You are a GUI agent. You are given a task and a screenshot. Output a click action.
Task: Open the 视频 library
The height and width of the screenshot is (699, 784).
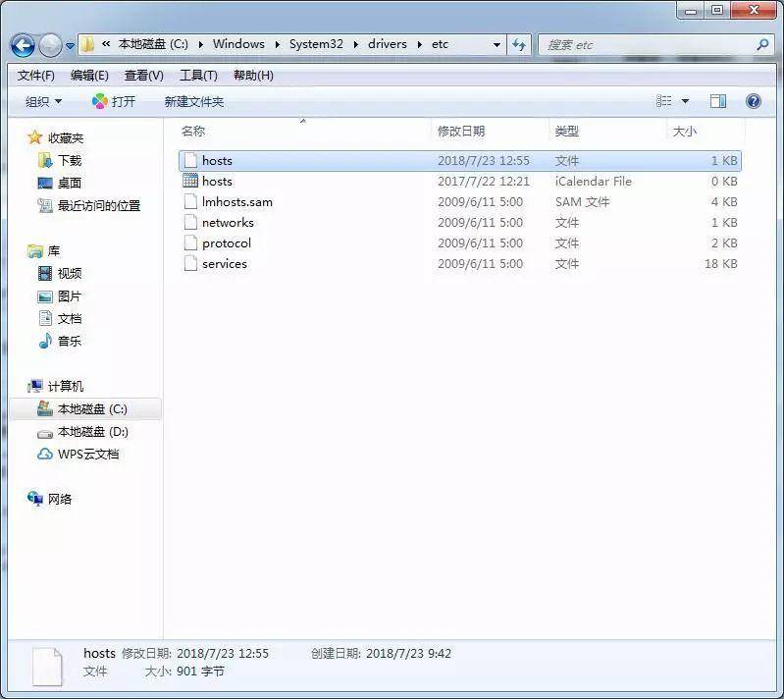pos(60,273)
